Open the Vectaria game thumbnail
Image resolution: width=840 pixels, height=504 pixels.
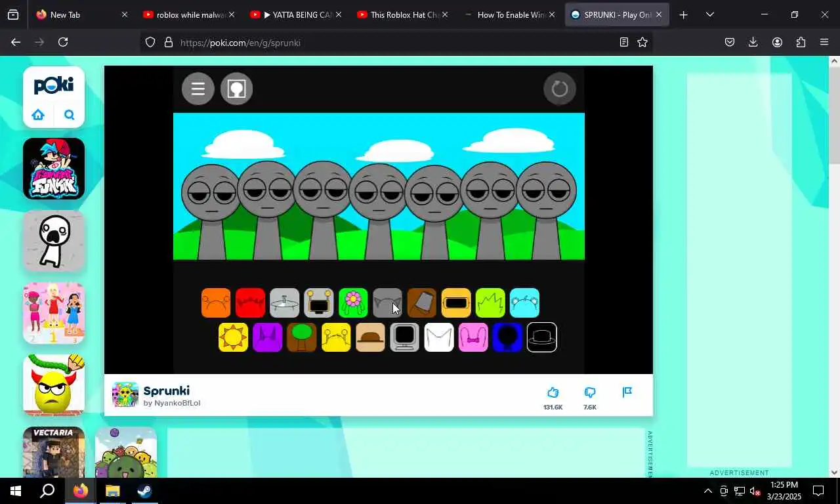[54, 452]
